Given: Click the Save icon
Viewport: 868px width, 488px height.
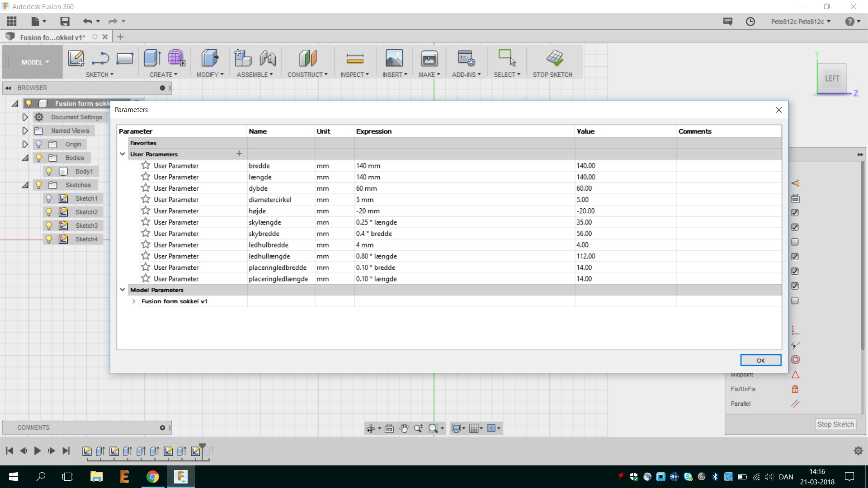Looking at the screenshot, I should 65,21.
